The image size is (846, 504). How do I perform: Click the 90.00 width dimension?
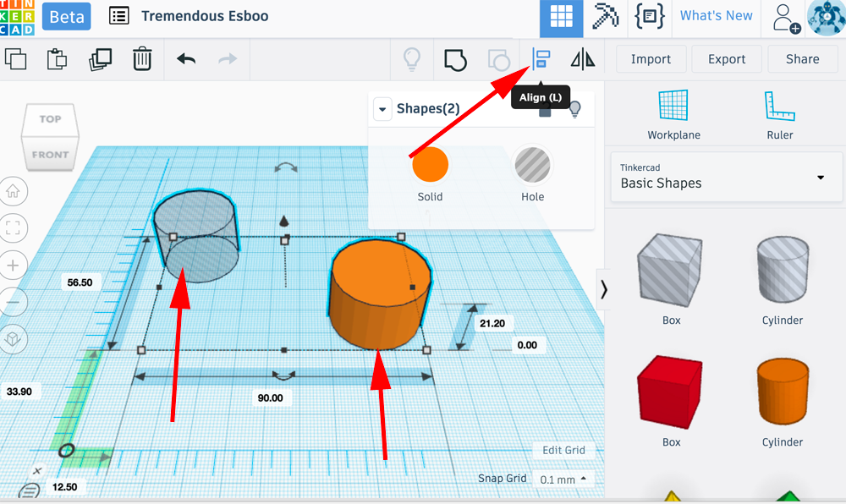click(271, 397)
